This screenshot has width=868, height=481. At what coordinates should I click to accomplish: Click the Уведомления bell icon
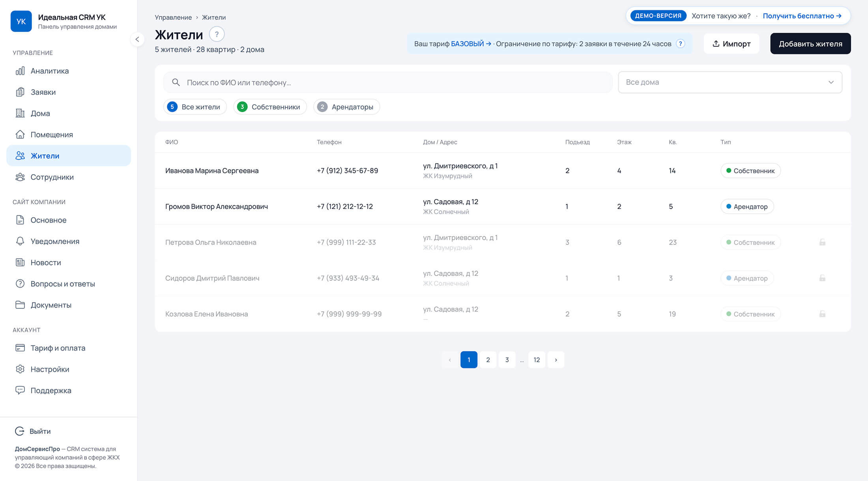pos(20,241)
